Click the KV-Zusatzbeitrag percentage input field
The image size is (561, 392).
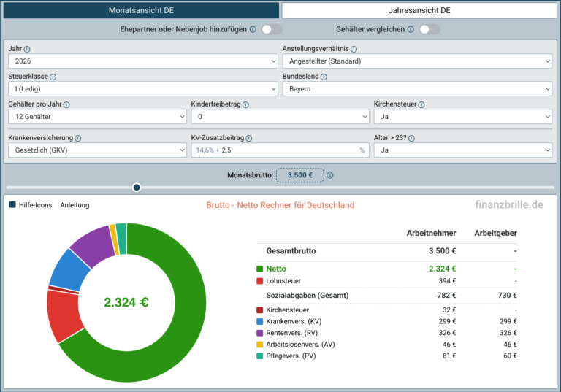click(x=280, y=150)
